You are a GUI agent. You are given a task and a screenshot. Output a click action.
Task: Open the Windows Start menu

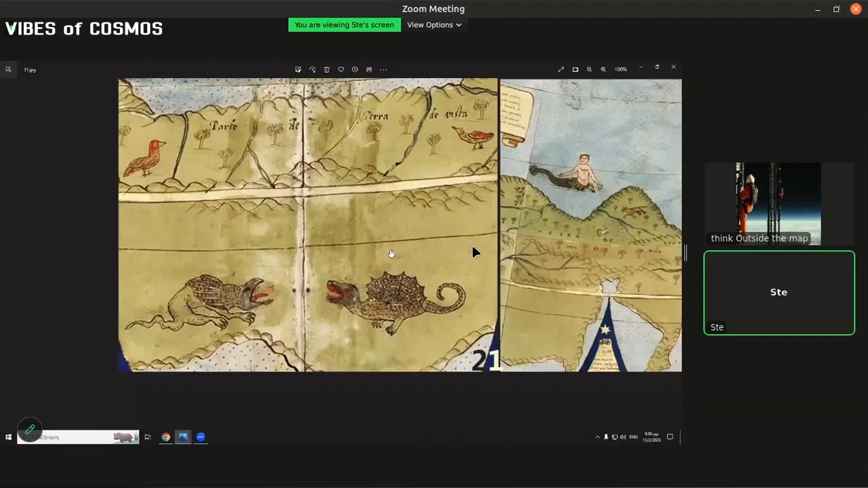click(9, 437)
